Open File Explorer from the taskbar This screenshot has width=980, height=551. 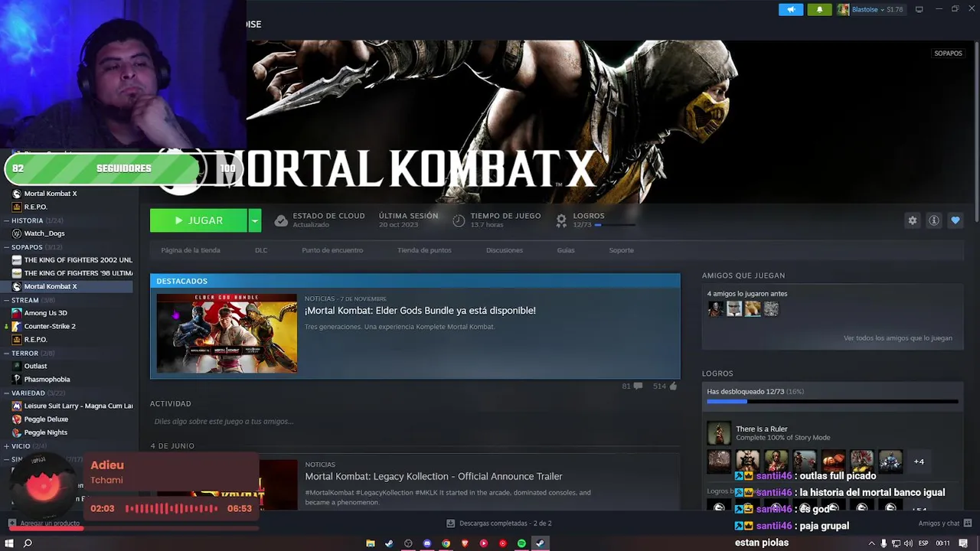[x=371, y=543]
